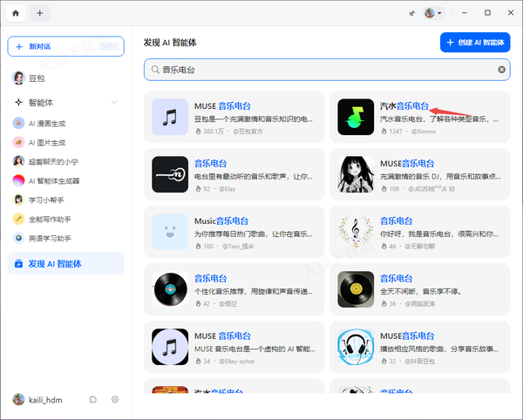Click the chat bubble icon beside kaili_hdm
Image resolution: width=523 pixels, height=420 pixels.
tap(93, 399)
